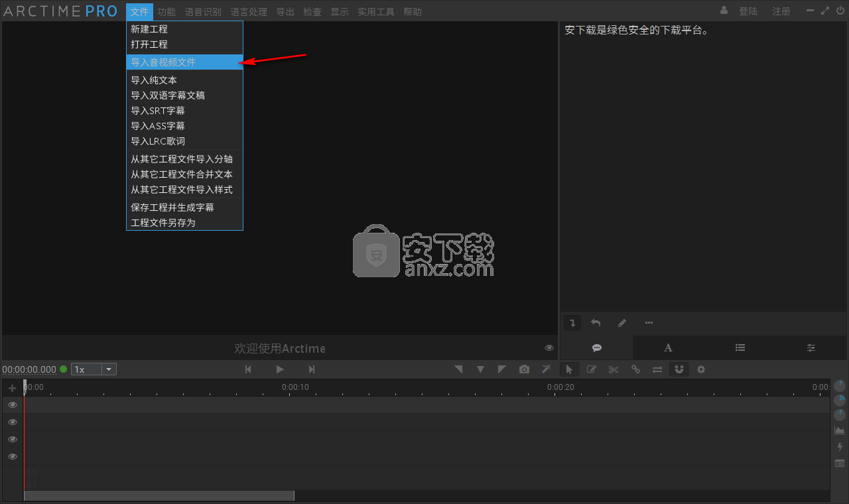
Task: Jump to the previous frame marker
Action: coord(248,369)
